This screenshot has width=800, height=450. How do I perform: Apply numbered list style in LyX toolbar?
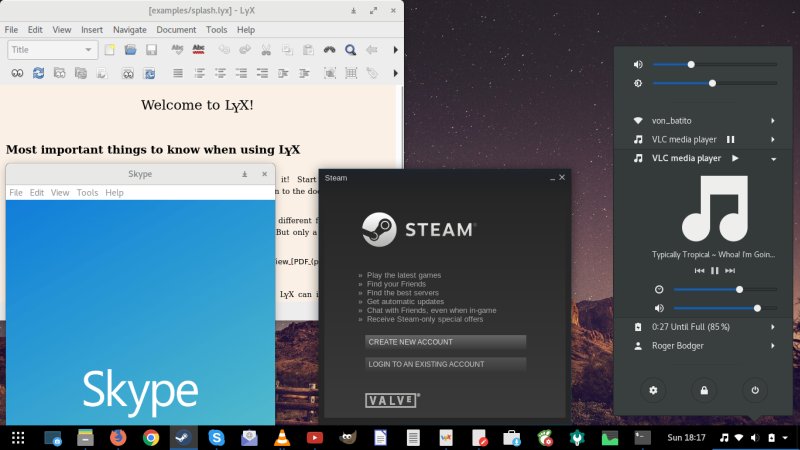[x=199, y=73]
